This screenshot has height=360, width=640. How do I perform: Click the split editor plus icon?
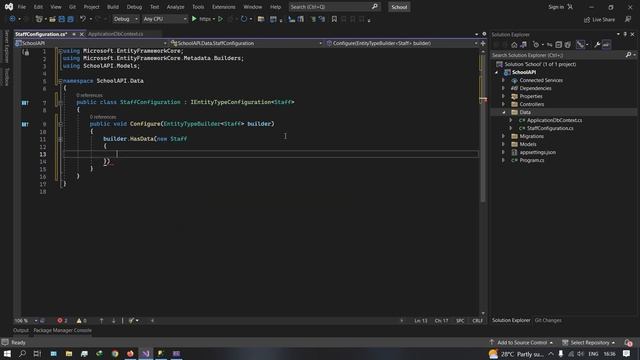[x=483, y=43]
